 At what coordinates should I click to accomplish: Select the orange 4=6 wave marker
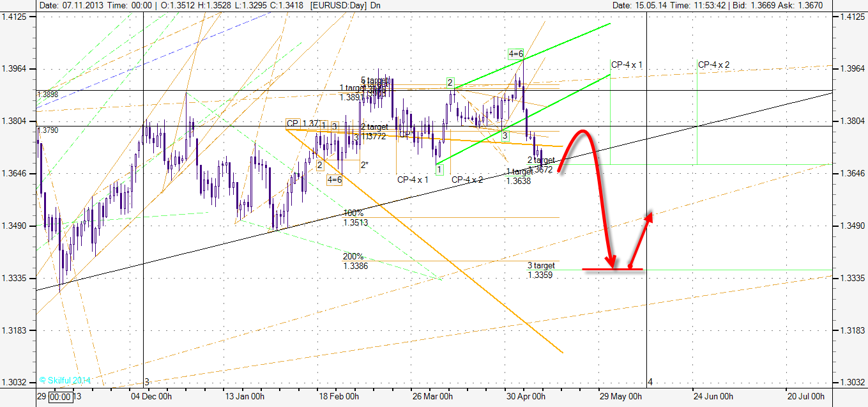tap(335, 180)
